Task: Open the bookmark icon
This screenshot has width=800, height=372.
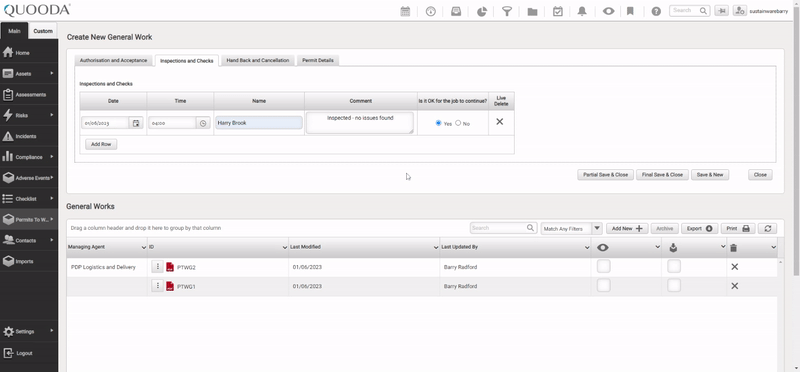Action: [x=630, y=11]
